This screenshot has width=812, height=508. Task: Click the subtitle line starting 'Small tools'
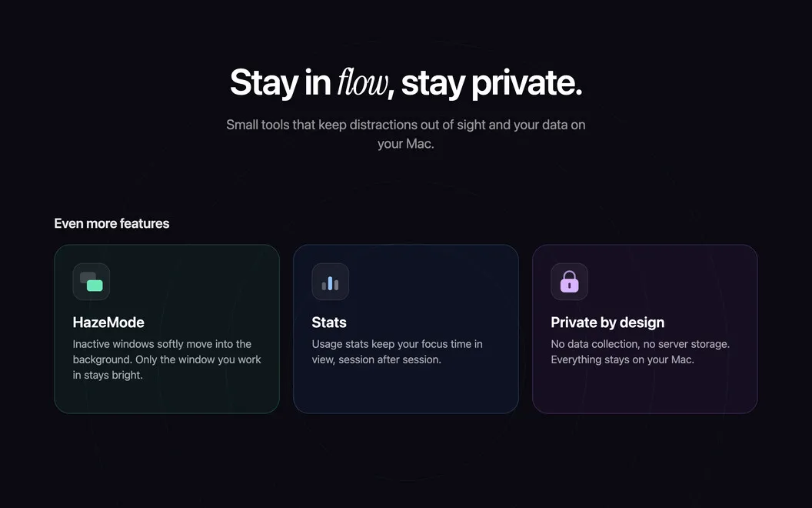click(x=405, y=125)
